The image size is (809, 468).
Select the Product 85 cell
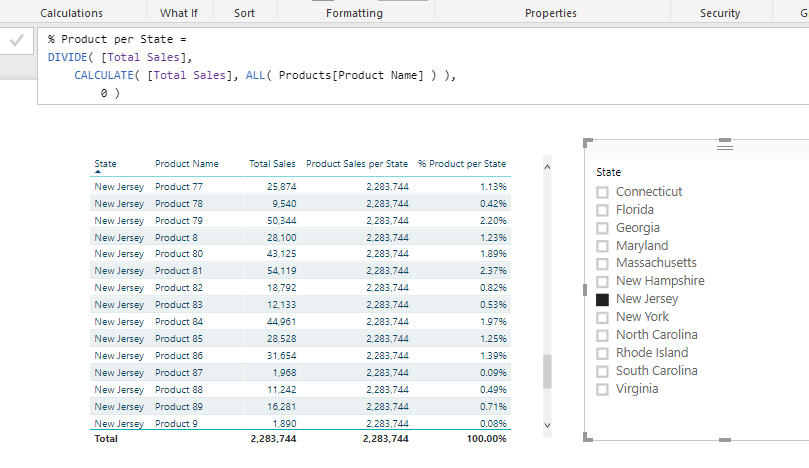(x=179, y=338)
